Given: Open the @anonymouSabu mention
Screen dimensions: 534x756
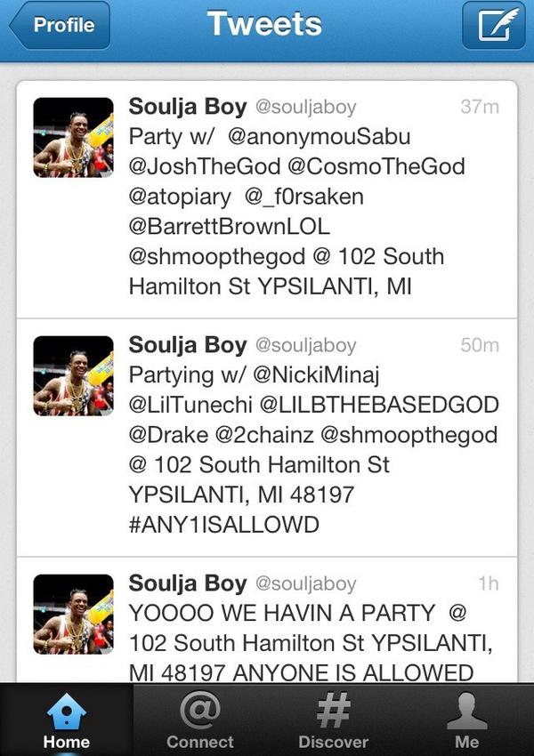Looking at the screenshot, I should [319, 136].
